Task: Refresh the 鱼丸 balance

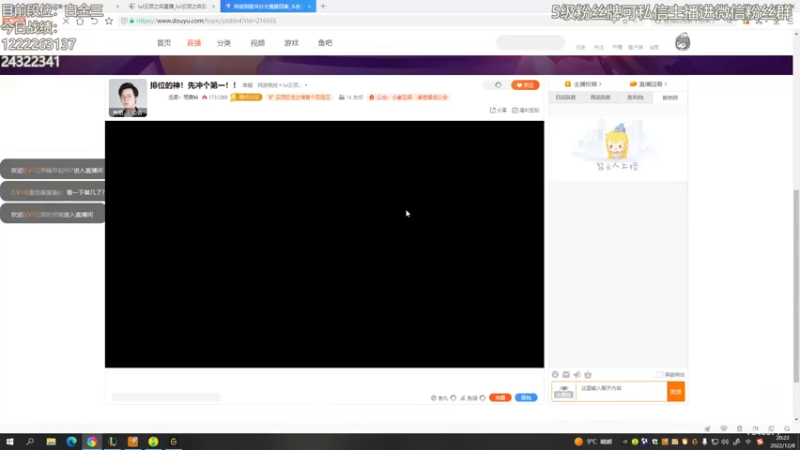Action: click(453, 398)
